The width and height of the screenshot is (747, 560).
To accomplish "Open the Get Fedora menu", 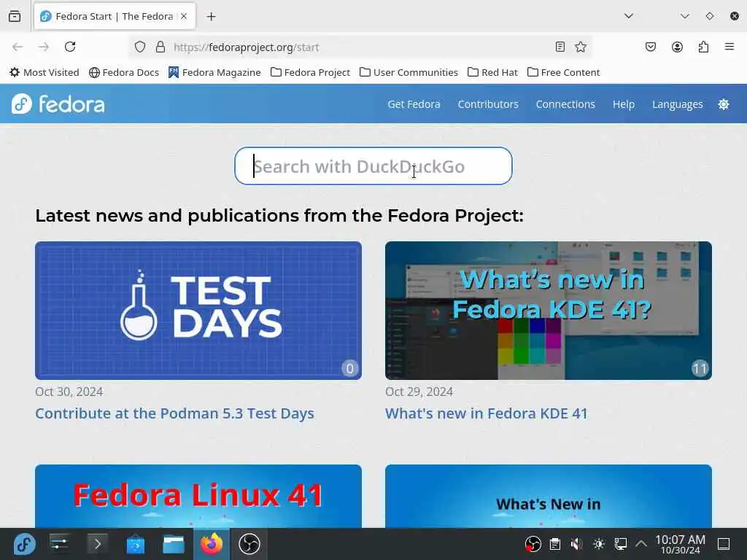I will 414,104.
